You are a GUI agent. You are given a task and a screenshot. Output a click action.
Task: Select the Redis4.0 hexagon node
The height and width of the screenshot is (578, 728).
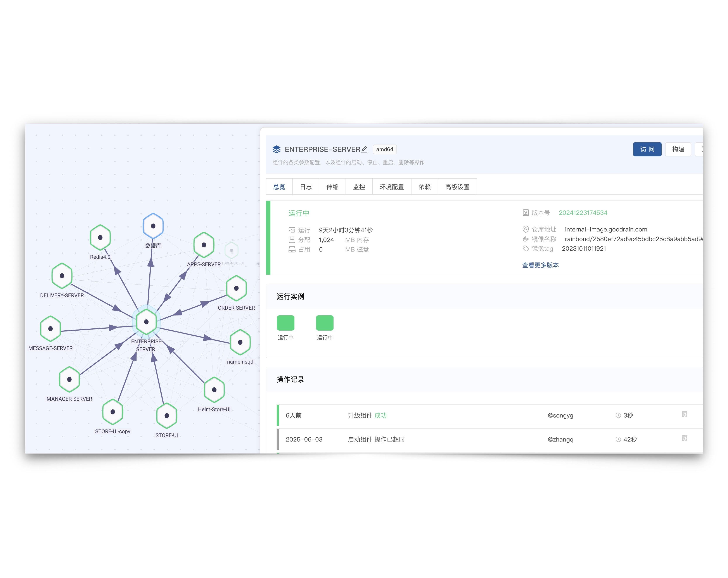click(100, 237)
